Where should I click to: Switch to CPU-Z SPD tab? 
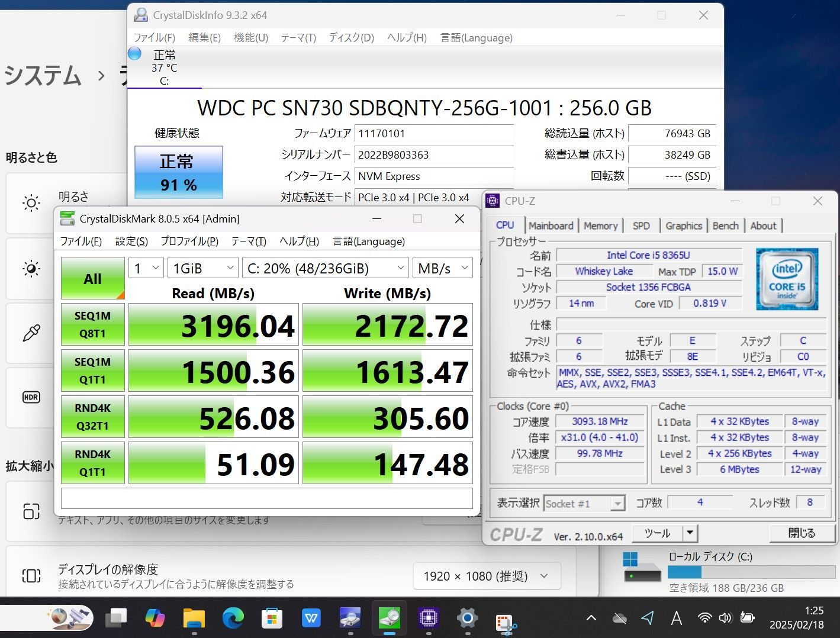[641, 225]
